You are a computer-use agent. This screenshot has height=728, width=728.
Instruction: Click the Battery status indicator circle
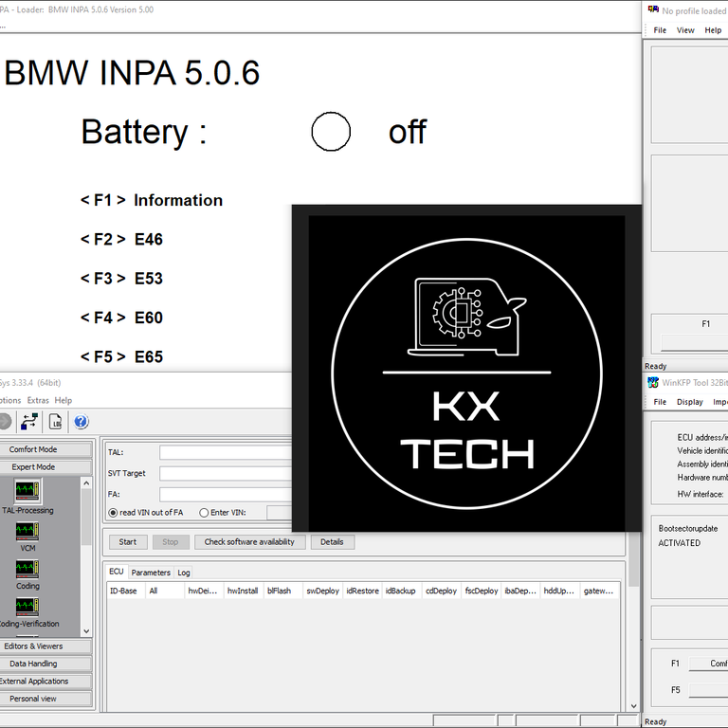point(331,132)
